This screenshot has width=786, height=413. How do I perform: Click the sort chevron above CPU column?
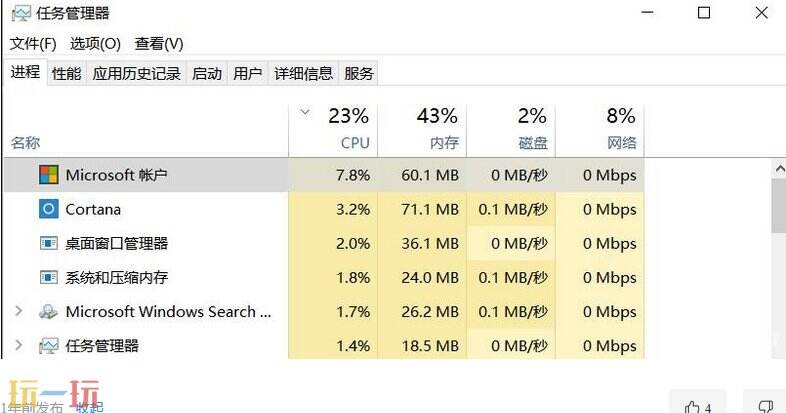click(305, 112)
